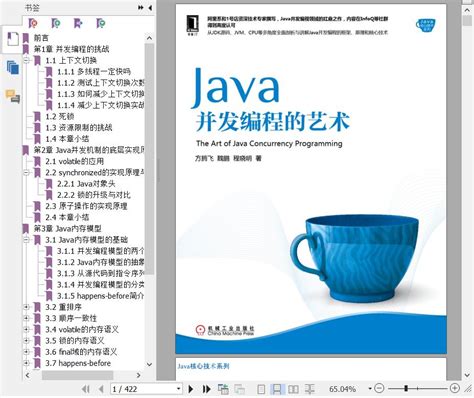Open the Pages thumbnail panel in the sidebar
Viewport: 474px width, 398px height.
pyautogui.click(x=13, y=67)
